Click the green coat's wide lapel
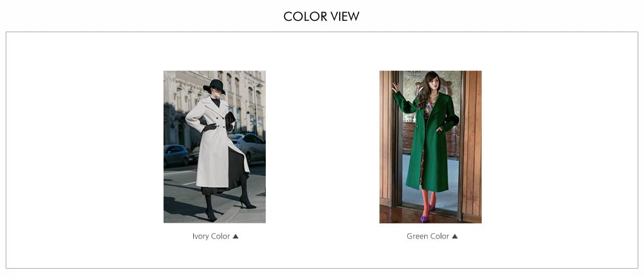The width and height of the screenshot is (644, 277). [x=438, y=107]
